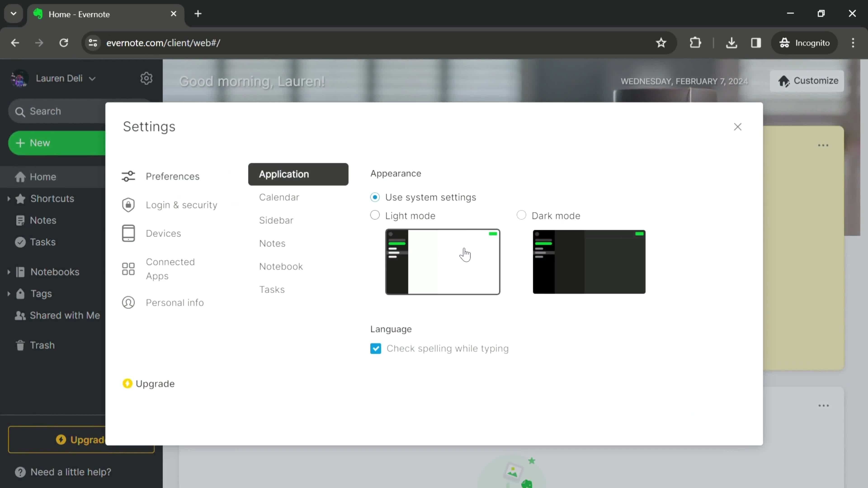868x488 pixels.
Task: Click the Tags sidebar icon
Action: click(20, 294)
